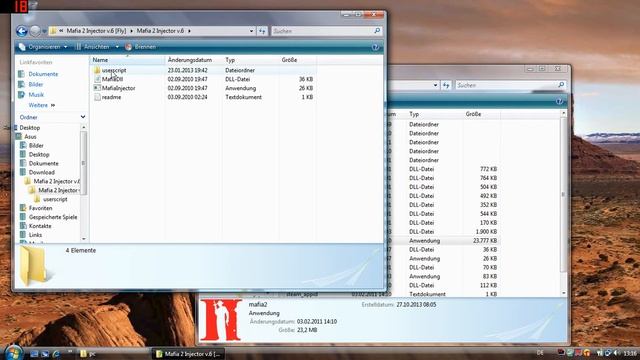Click the magnifier icon in front search box

click(377, 31)
